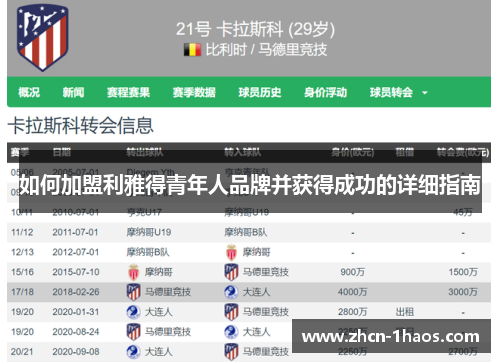Click the date 2012-07-01

76,252
